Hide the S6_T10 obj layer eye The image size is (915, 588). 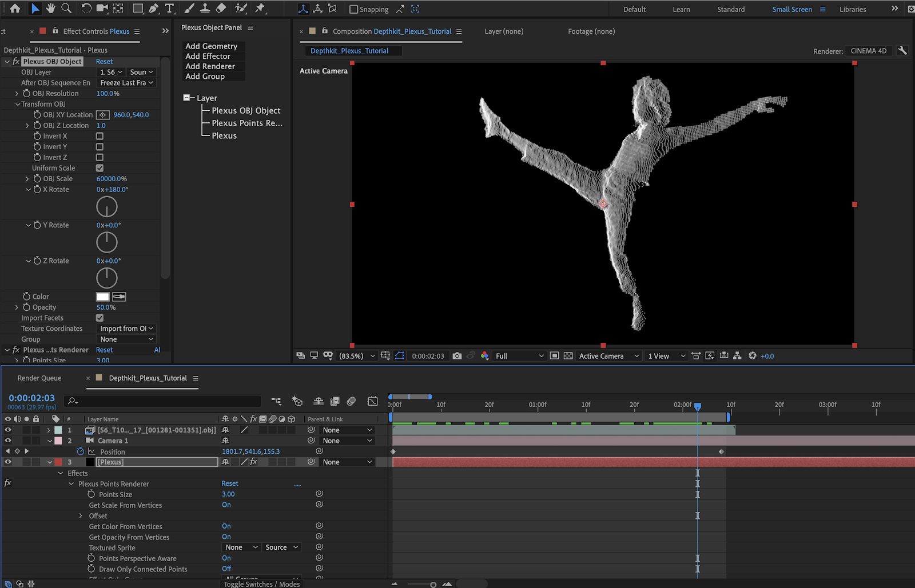coord(8,430)
